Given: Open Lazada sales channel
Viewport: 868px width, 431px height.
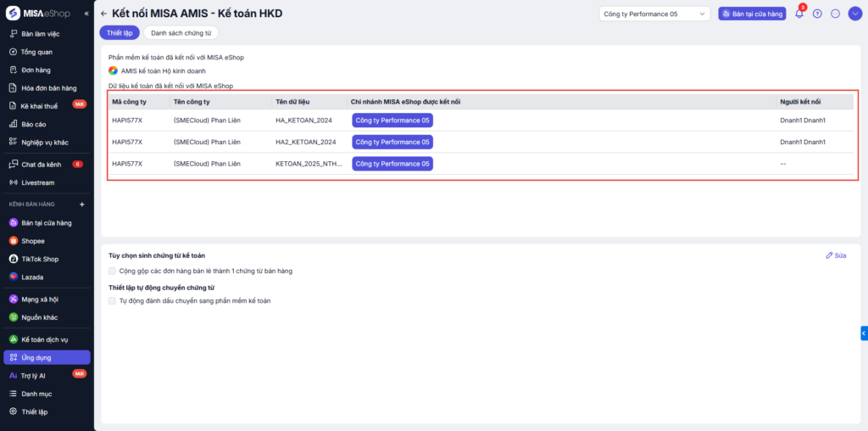Looking at the screenshot, I should [x=32, y=277].
